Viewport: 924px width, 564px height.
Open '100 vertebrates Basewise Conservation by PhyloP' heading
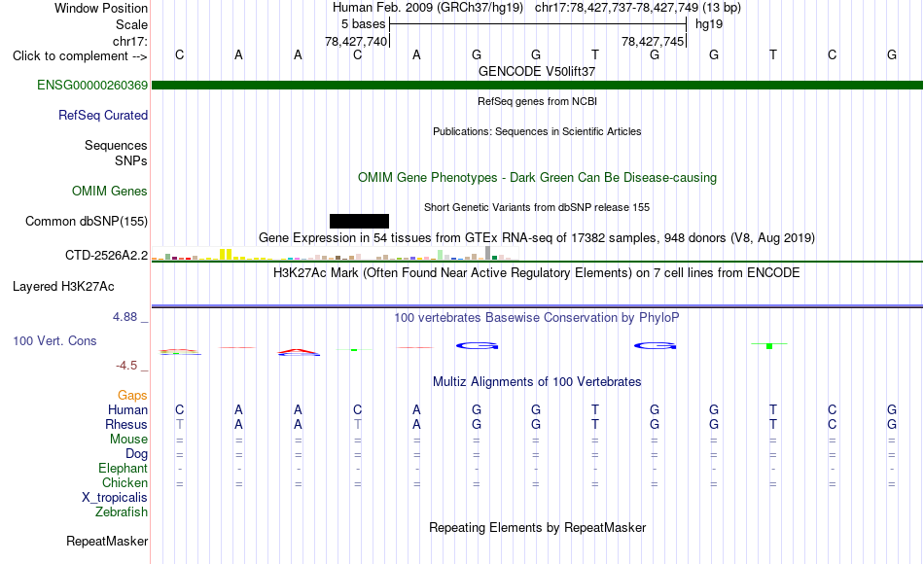537,318
